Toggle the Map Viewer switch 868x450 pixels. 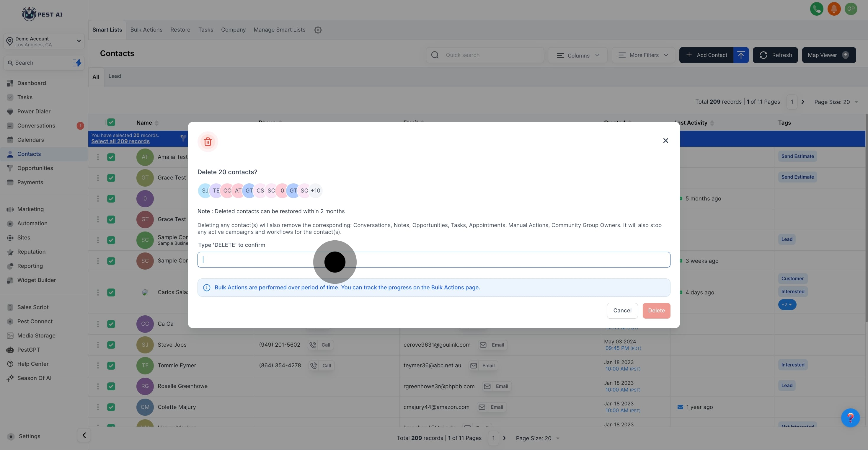tap(845, 55)
